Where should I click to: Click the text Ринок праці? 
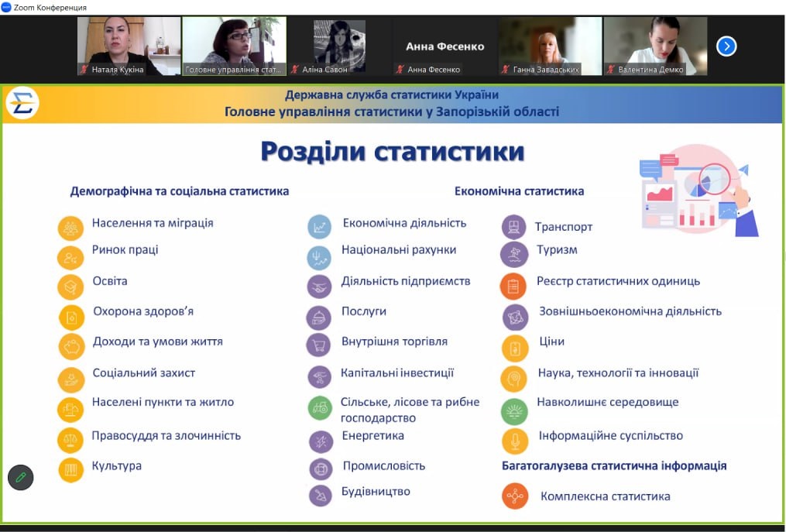[125, 249]
